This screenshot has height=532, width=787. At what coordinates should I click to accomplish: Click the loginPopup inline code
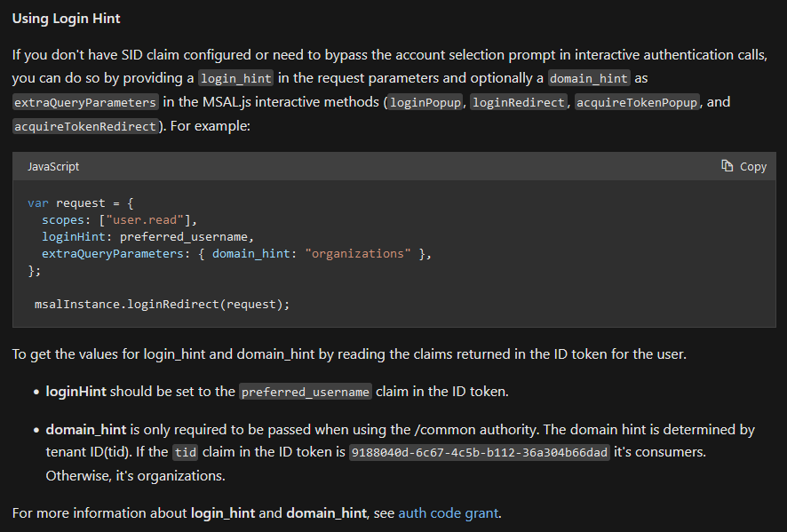tap(425, 102)
